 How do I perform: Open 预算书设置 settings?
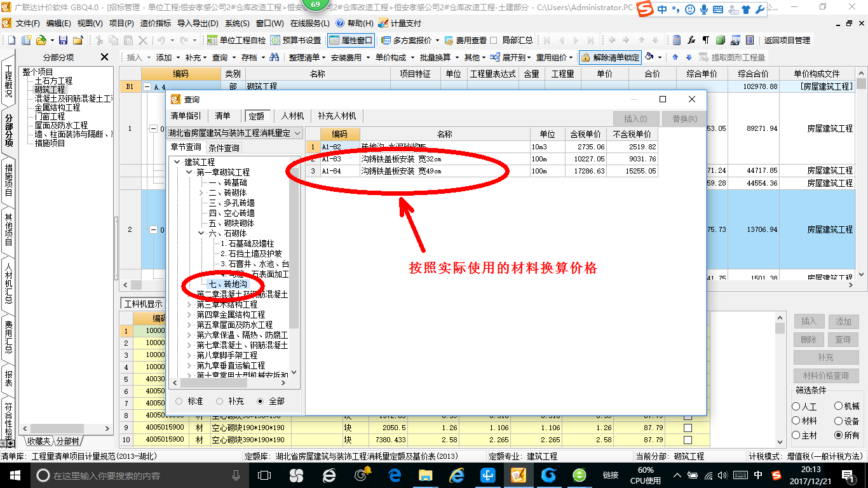[295, 40]
